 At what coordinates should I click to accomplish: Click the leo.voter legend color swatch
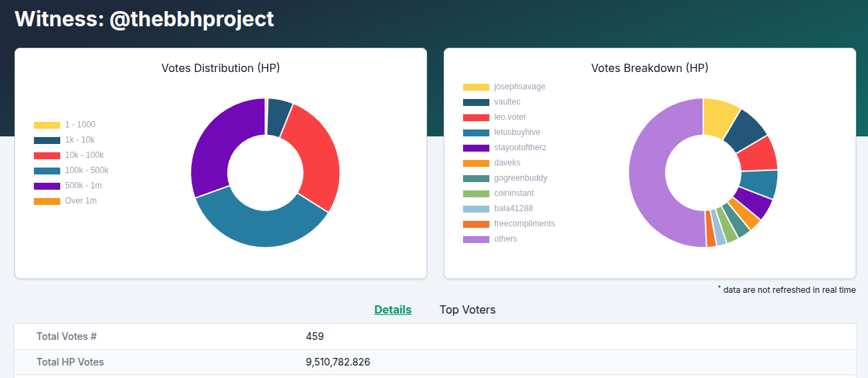[476, 118]
